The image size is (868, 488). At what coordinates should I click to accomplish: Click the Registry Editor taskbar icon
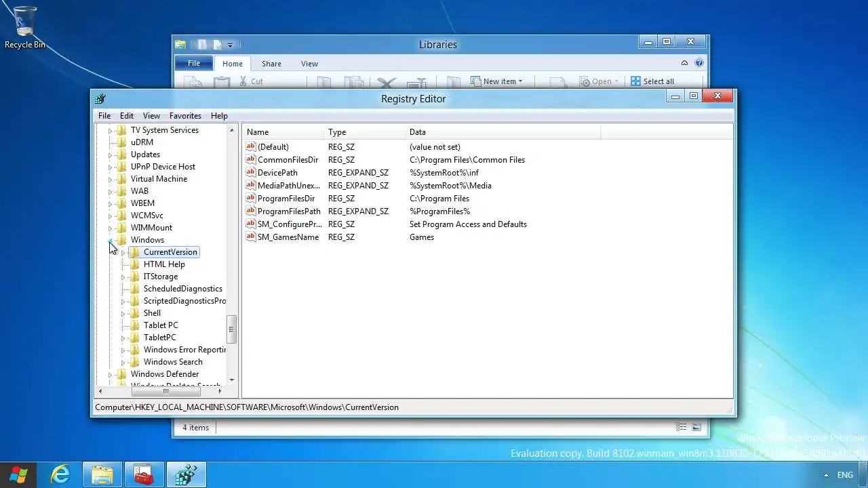186,475
